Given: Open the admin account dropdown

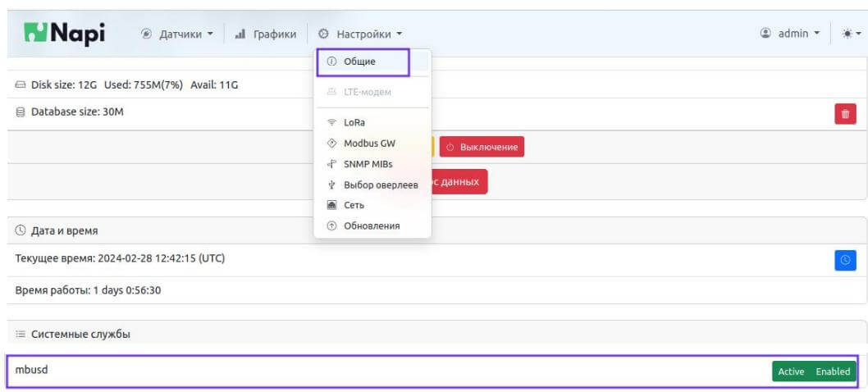Looking at the screenshot, I should [792, 34].
